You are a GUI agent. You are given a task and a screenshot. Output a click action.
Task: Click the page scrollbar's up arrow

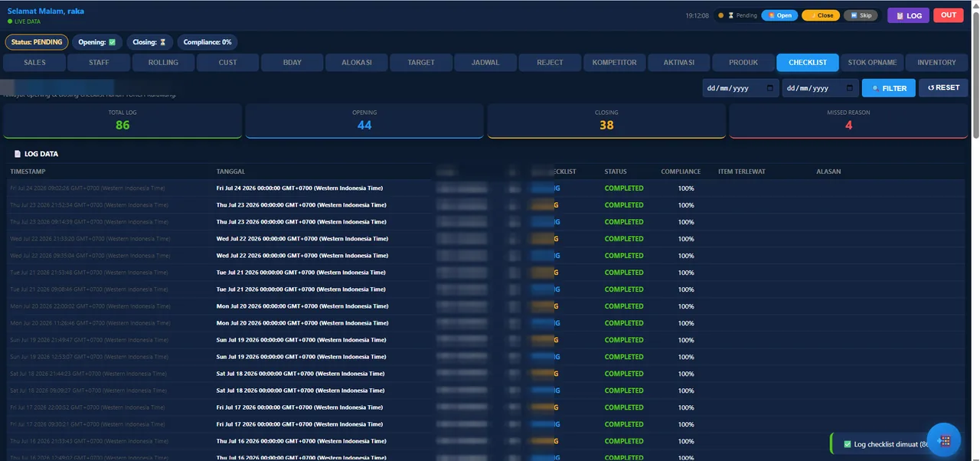pos(975,5)
